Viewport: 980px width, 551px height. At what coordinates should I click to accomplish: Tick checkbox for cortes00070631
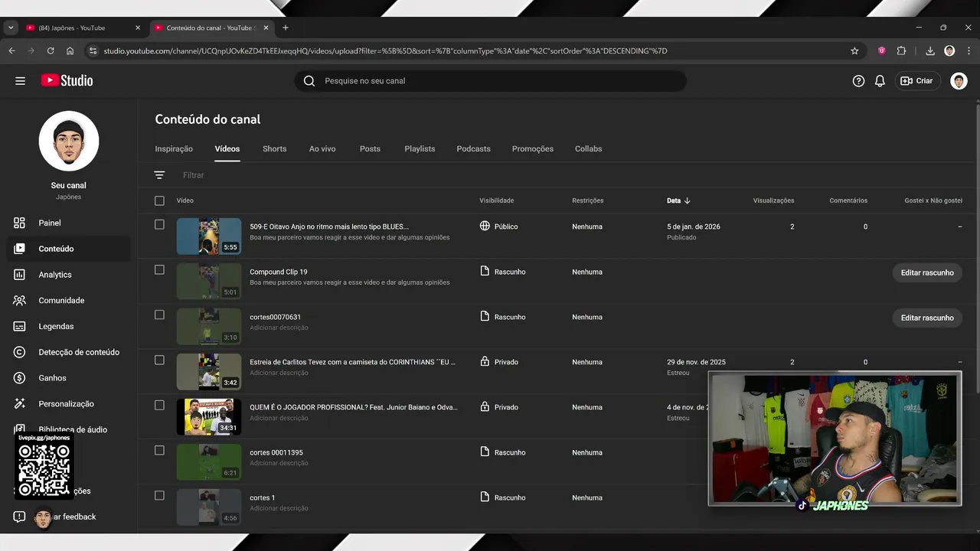point(159,315)
